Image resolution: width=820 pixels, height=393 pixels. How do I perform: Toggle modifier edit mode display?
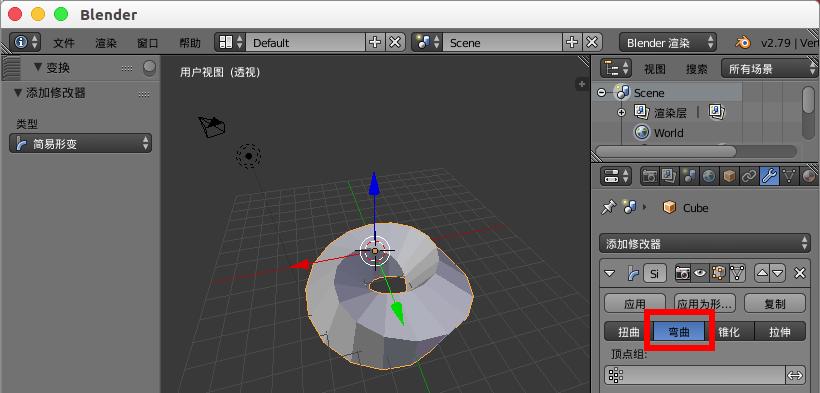pyautogui.click(x=719, y=273)
